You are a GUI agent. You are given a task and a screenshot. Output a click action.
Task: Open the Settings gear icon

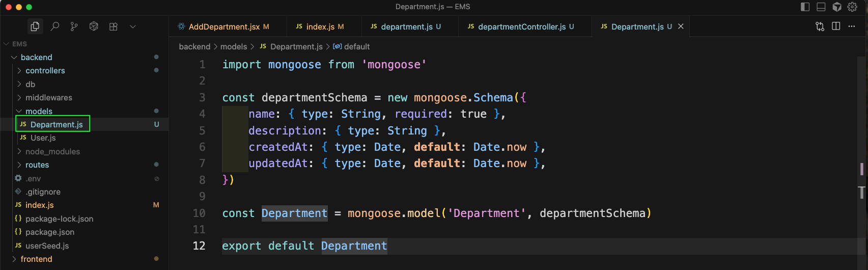852,7
